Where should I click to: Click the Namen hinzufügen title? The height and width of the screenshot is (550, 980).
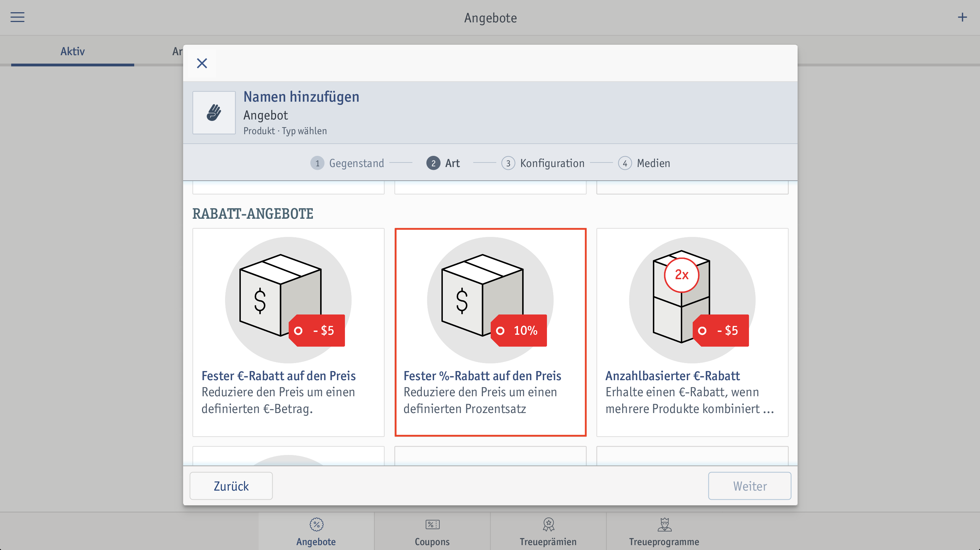301,96
